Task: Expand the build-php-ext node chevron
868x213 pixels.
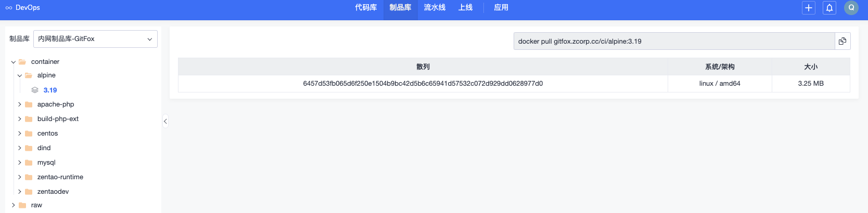Action: [20, 119]
